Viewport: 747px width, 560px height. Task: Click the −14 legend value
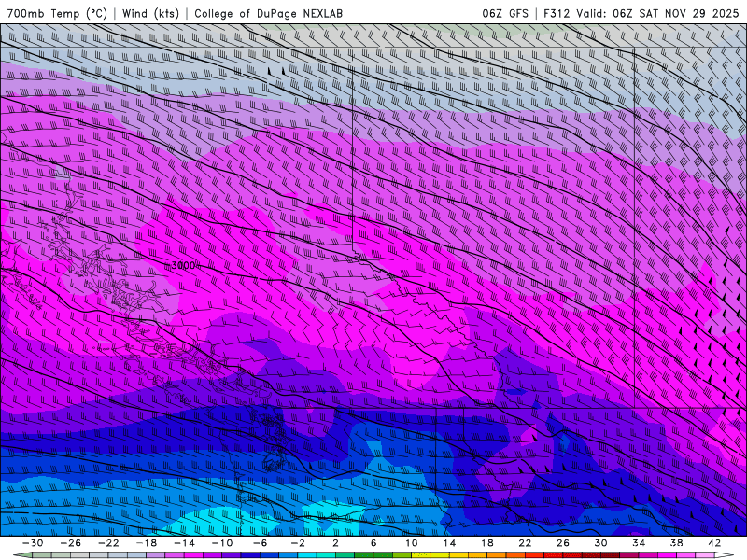(184, 543)
